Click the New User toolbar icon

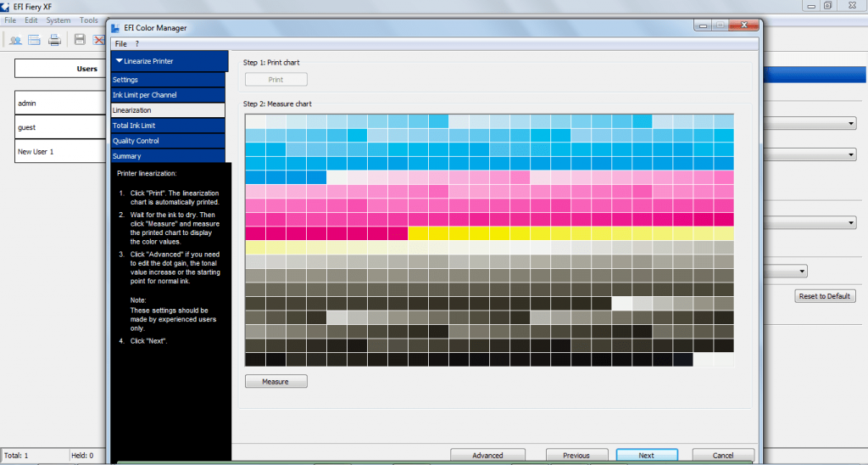(x=15, y=40)
